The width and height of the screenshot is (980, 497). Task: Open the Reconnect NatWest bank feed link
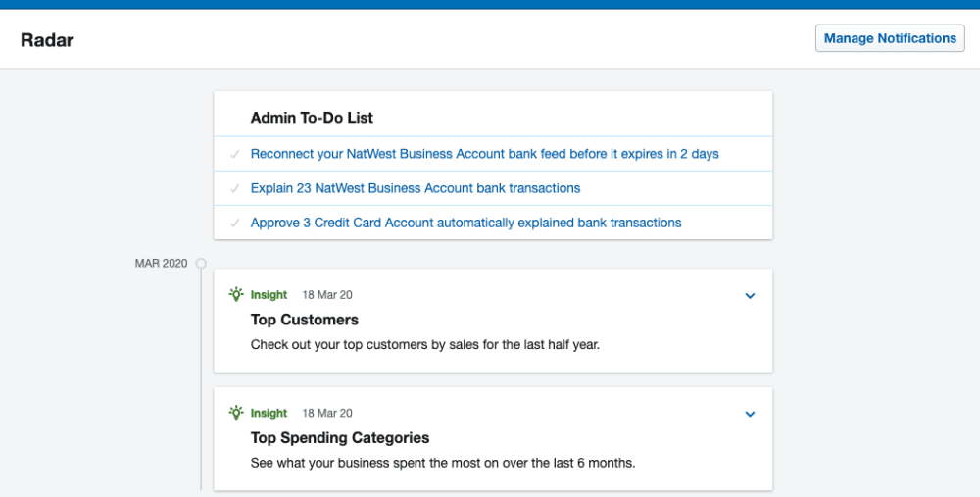click(484, 154)
